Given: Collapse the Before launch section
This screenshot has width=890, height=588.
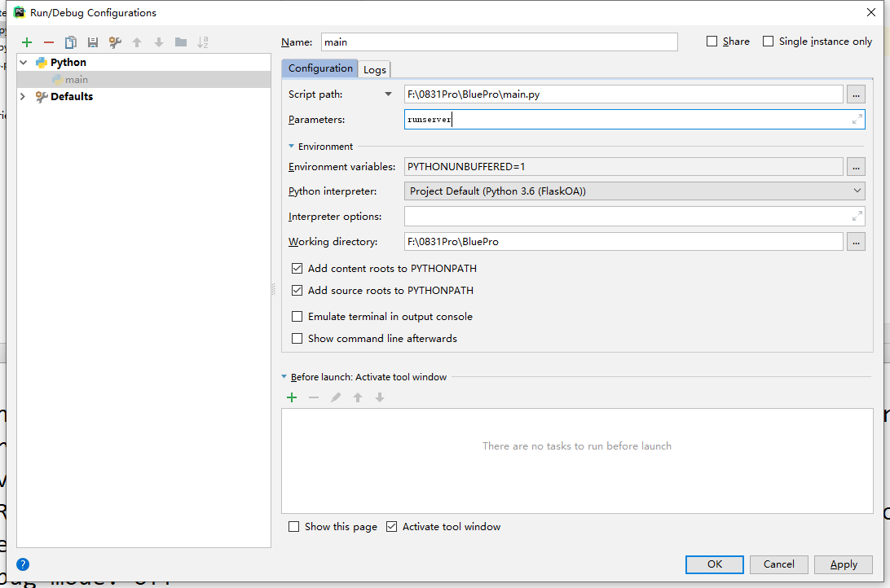Looking at the screenshot, I should click(284, 377).
